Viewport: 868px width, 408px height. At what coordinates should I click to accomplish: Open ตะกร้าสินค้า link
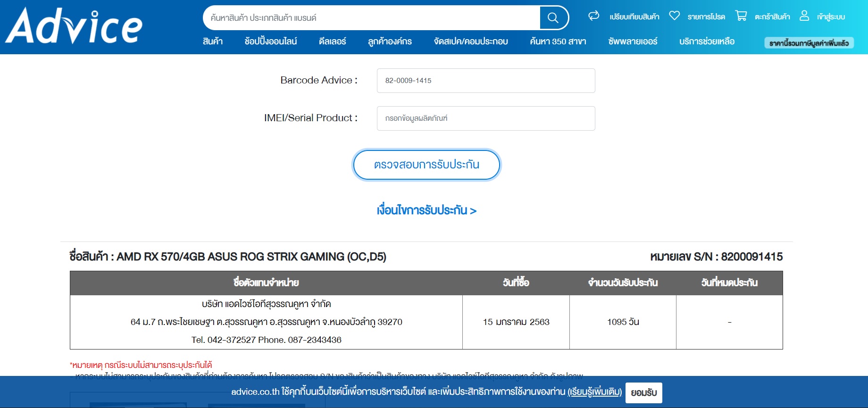772,17
